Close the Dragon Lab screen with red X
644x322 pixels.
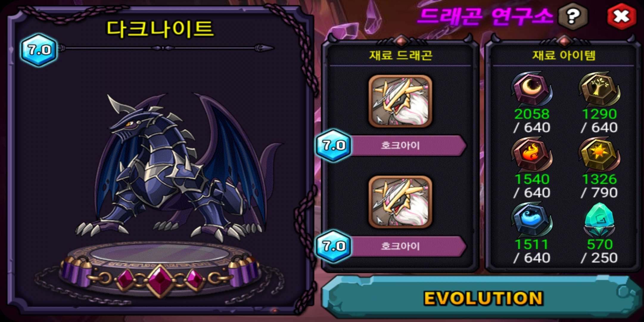pyautogui.click(x=621, y=16)
